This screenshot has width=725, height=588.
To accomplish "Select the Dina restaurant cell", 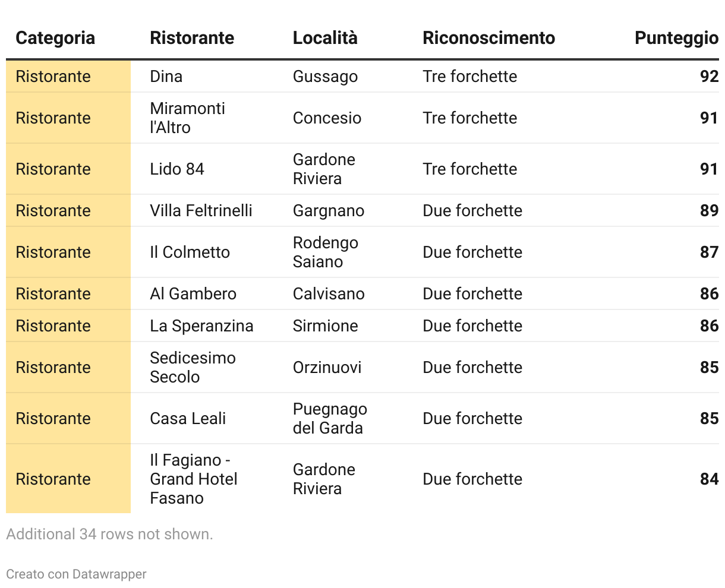I will [x=166, y=77].
